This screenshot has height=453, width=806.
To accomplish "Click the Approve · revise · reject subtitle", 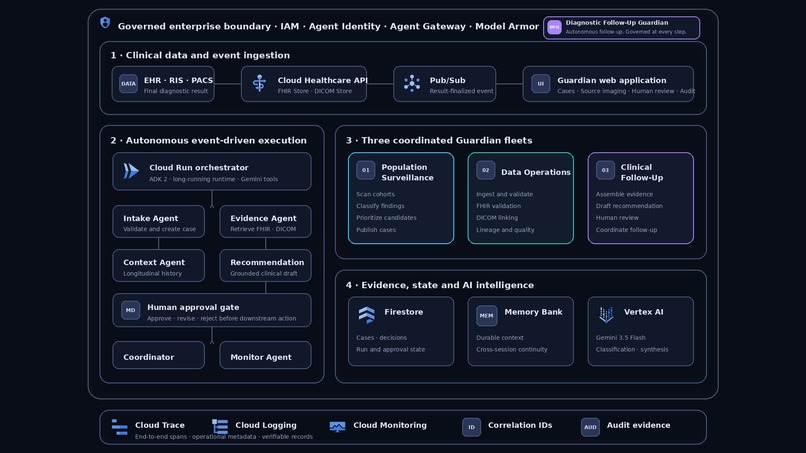I will (x=222, y=318).
